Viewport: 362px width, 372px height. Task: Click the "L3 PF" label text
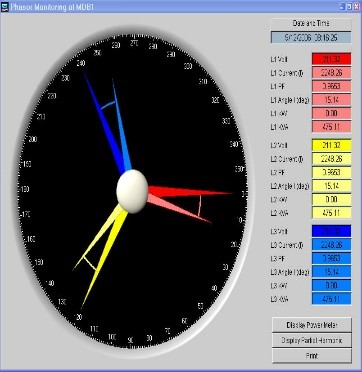277,259
